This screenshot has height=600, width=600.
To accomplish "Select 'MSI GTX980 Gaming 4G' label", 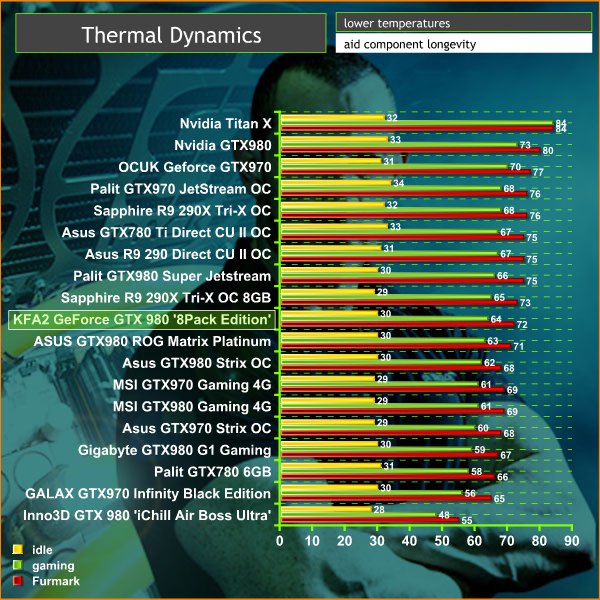I will click(192, 407).
